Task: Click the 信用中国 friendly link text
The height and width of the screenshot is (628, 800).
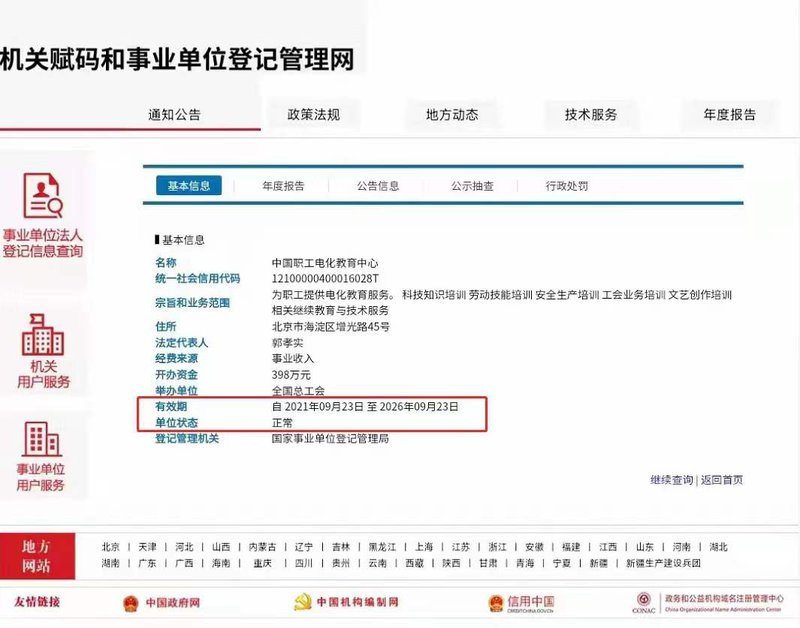Action: point(531,601)
